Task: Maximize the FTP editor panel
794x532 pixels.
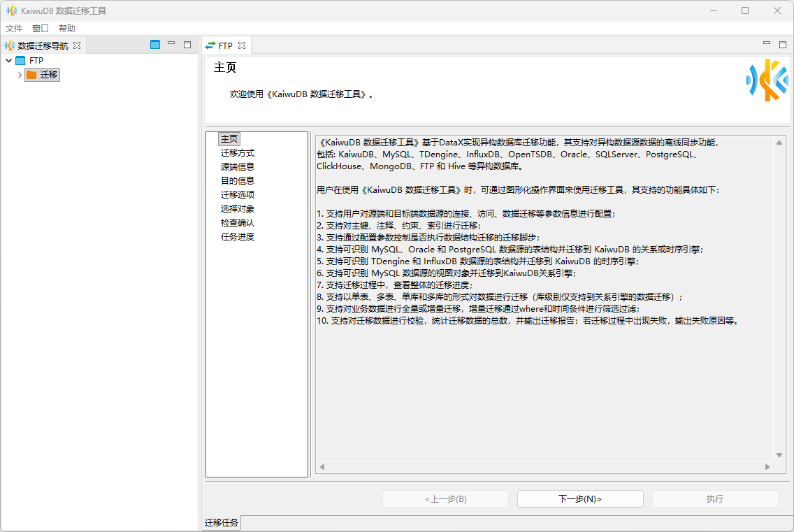Action: tap(783, 45)
